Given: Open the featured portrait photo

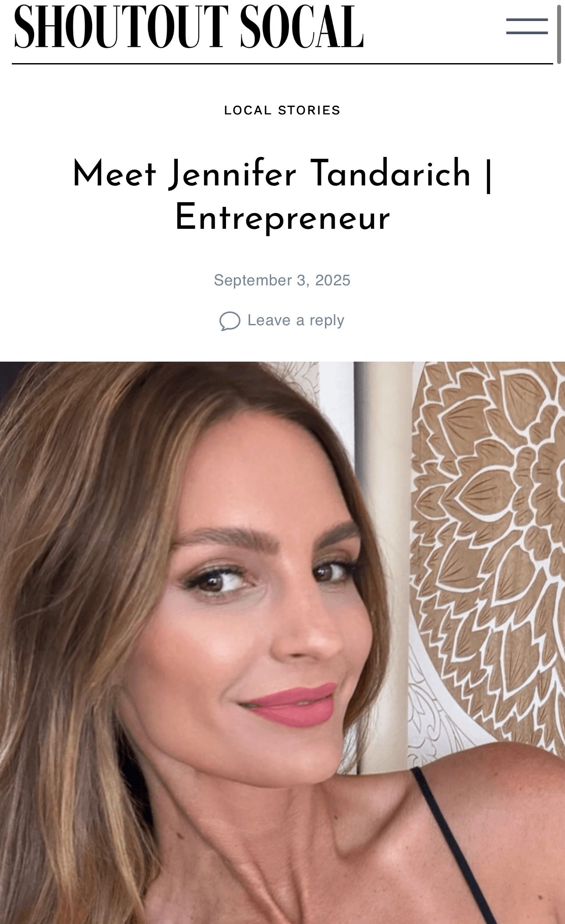Looking at the screenshot, I should click(x=282, y=643).
